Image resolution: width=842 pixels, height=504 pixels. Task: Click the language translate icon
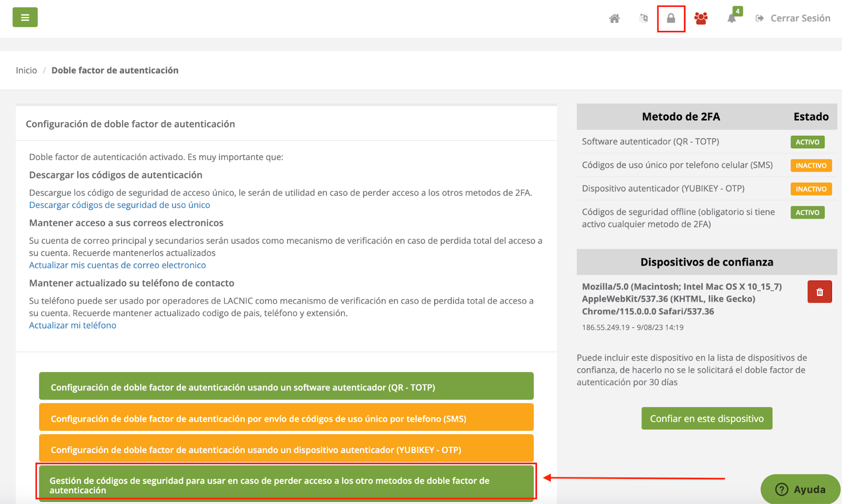[x=643, y=18]
